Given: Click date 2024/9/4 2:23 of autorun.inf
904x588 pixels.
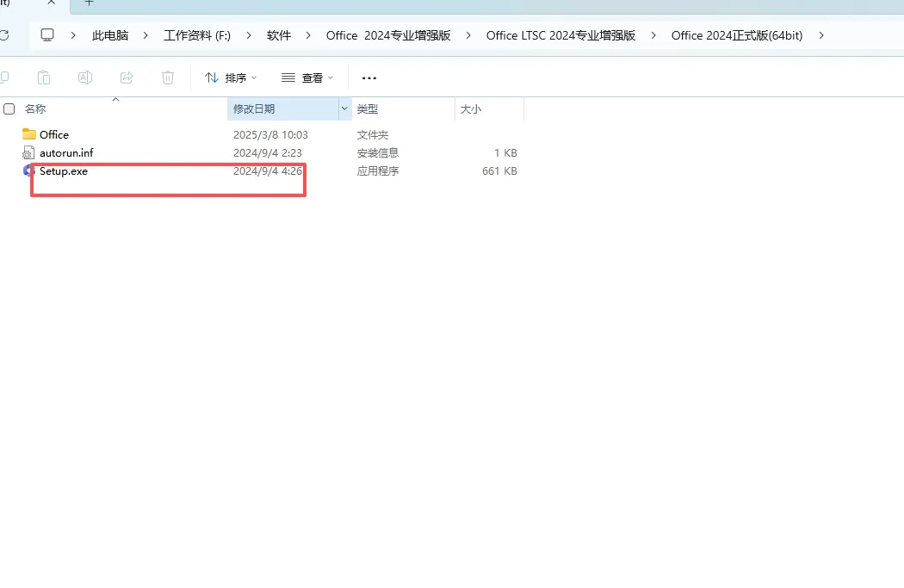Looking at the screenshot, I should [x=268, y=152].
